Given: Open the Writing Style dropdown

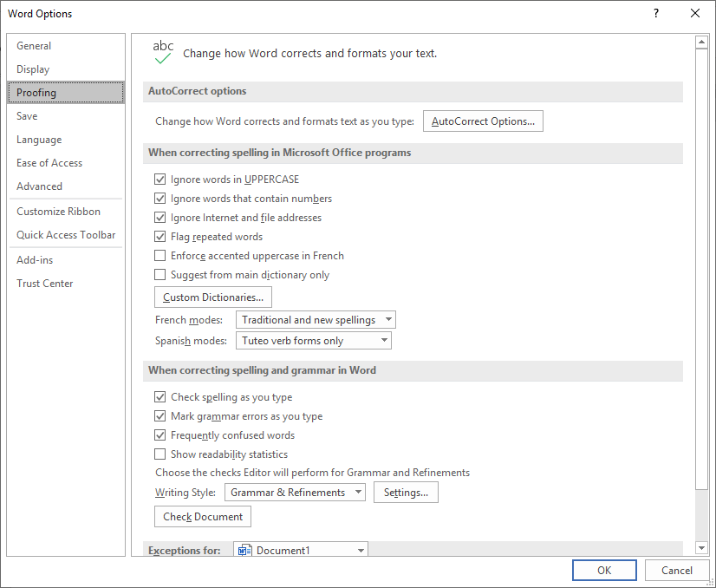Looking at the screenshot, I should pos(359,492).
